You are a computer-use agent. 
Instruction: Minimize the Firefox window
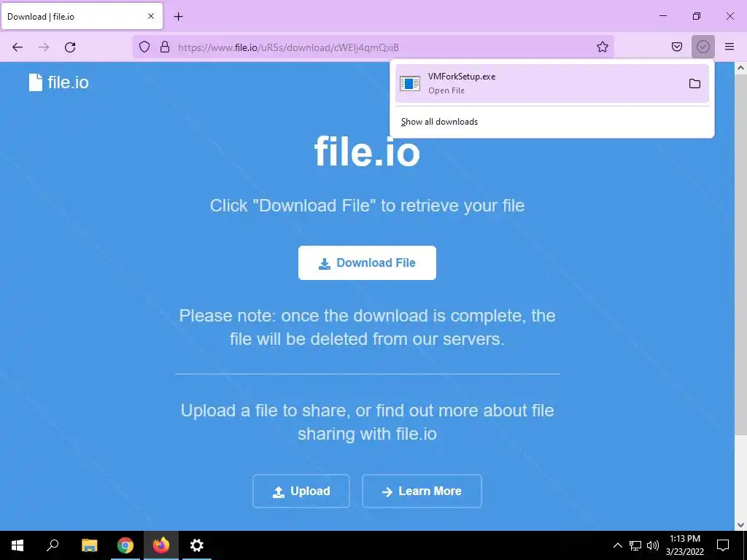click(662, 16)
